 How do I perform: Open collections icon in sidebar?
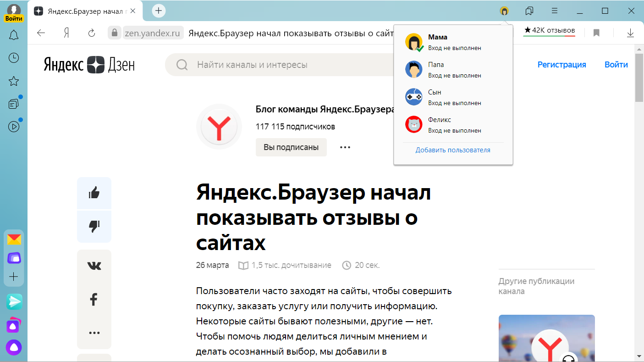coord(14,104)
